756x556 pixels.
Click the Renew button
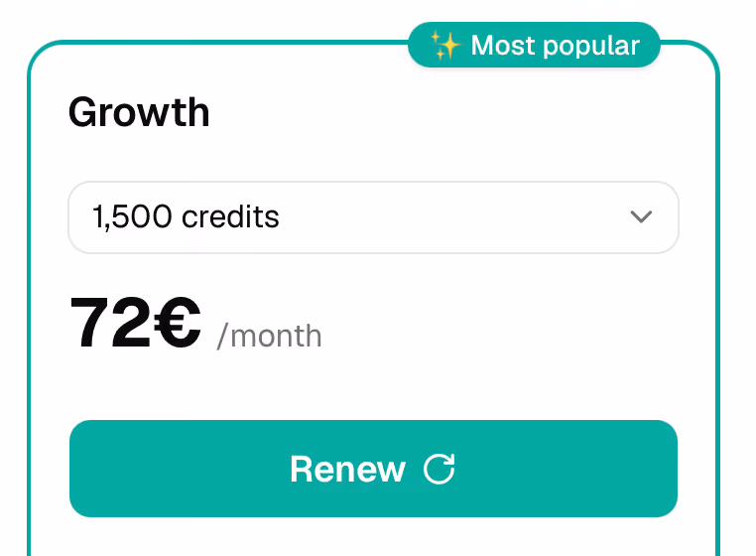point(374,469)
